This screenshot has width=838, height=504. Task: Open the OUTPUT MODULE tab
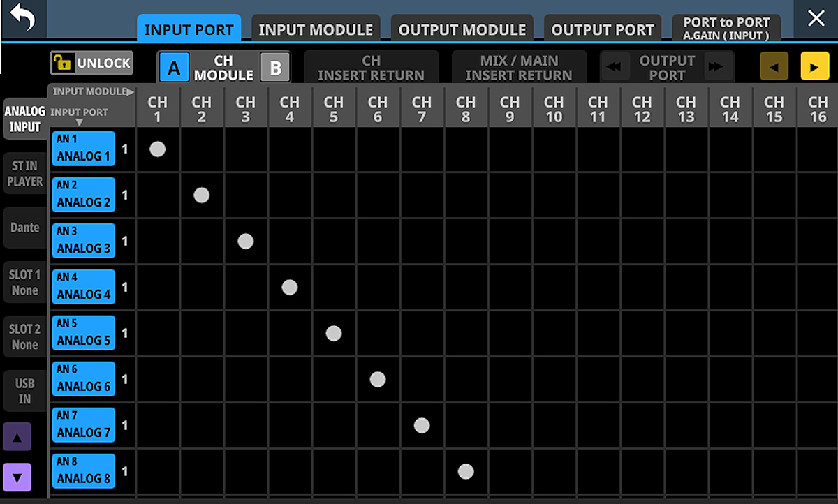pyautogui.click(x=462, y=29)
